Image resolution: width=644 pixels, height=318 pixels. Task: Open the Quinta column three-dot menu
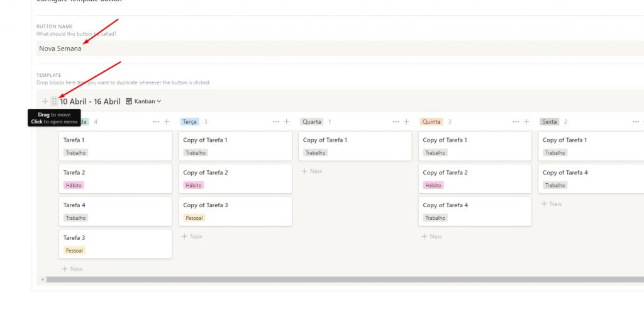click(516, 122)
